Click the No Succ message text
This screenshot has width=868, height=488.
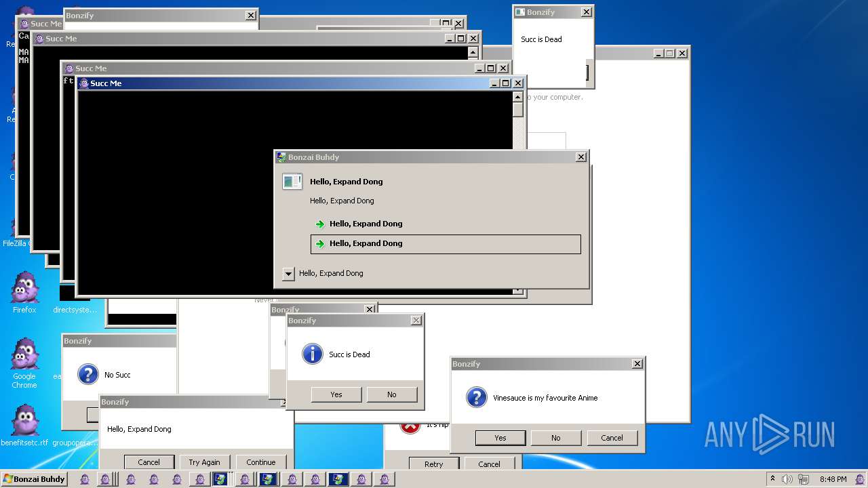coord(117,375)
